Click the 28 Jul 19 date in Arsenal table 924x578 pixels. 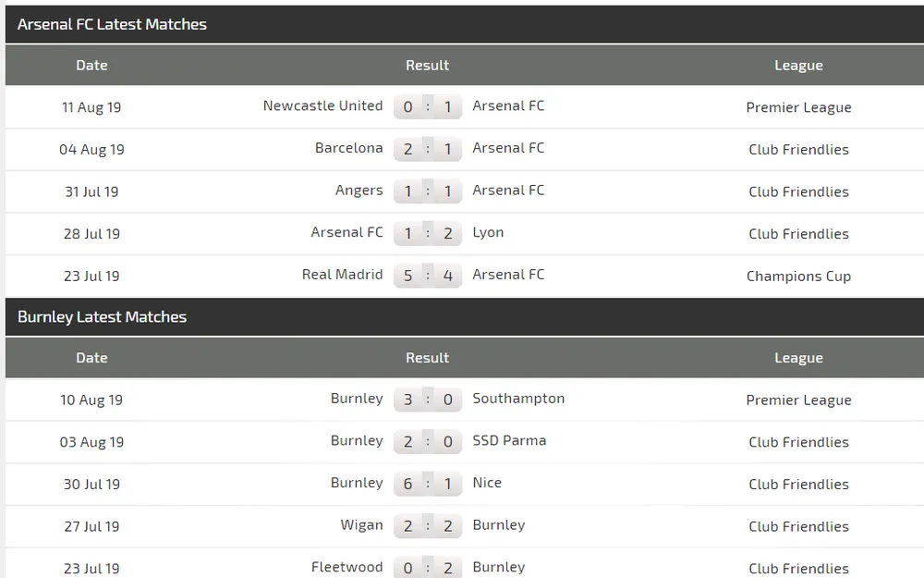pyautogui.click(x=91, y=234)
